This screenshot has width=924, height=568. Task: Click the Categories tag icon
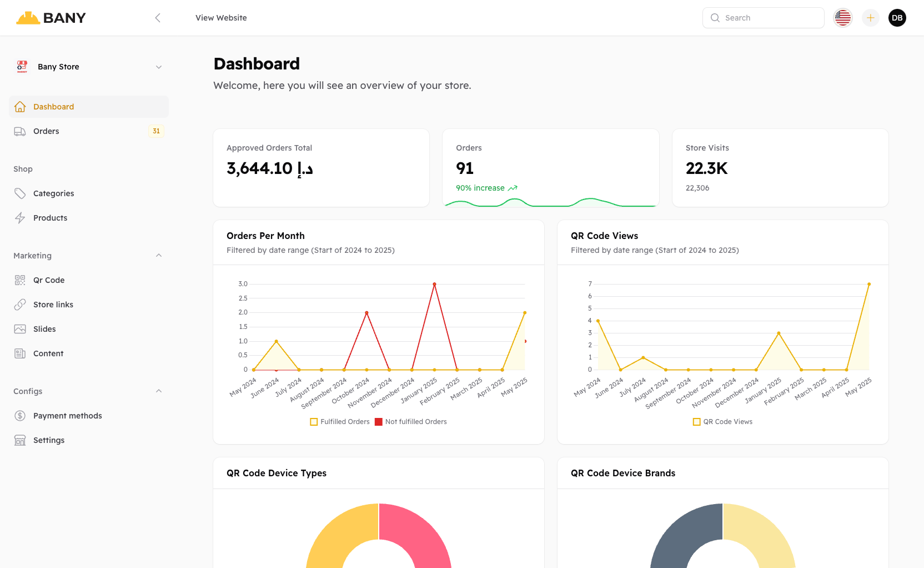point(20,193)
